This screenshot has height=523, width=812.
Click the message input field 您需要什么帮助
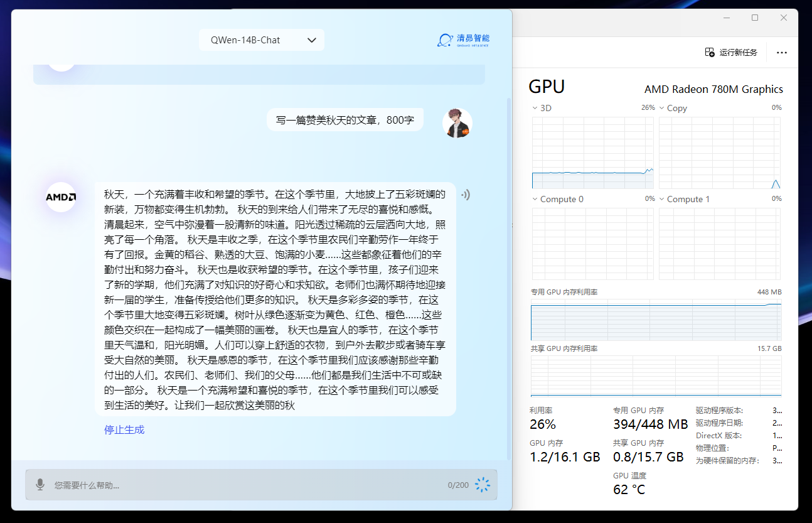tap(188, 484)
